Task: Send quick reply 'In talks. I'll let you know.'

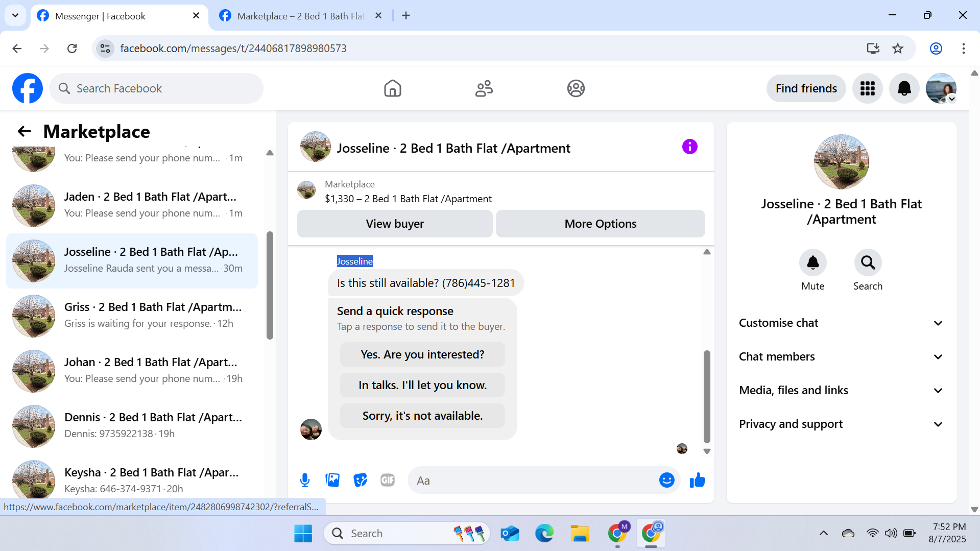Action: pyautogui.click(x=422, y=385)
